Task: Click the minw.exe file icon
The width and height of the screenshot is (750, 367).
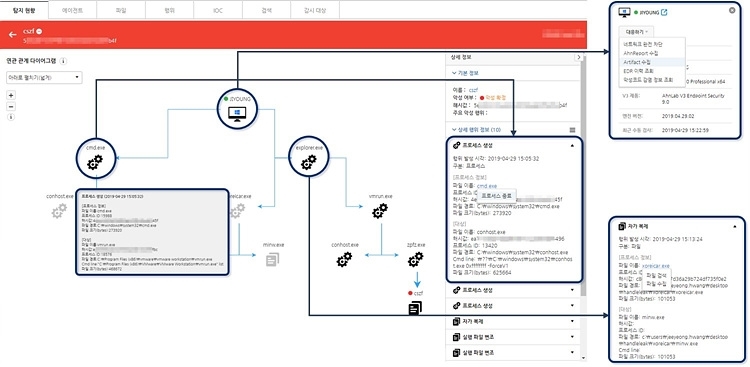Action: (x=273, y=260)
